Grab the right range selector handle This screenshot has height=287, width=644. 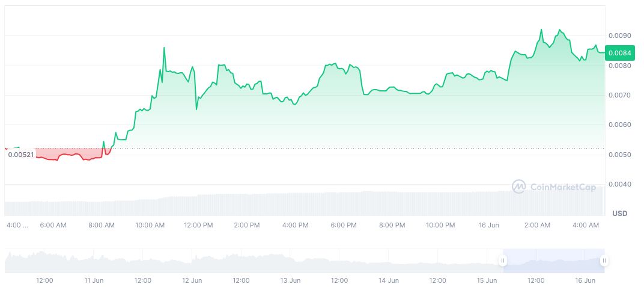pyautogui.click(x=603, y=261)
